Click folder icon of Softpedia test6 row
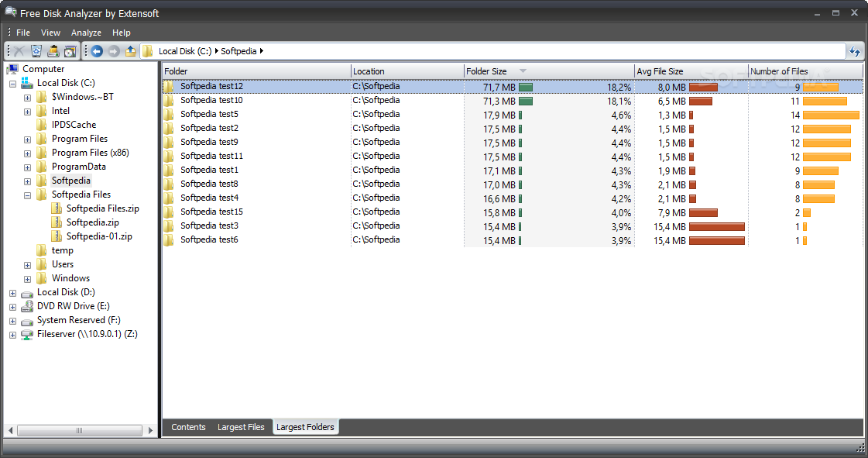868x458 pixels. pos(169,239)
